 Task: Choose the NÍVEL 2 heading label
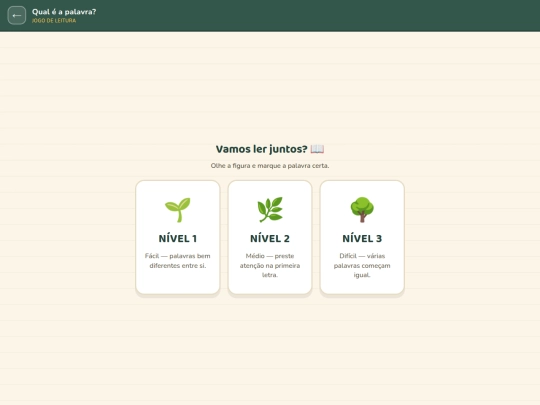tap(270, 238)
